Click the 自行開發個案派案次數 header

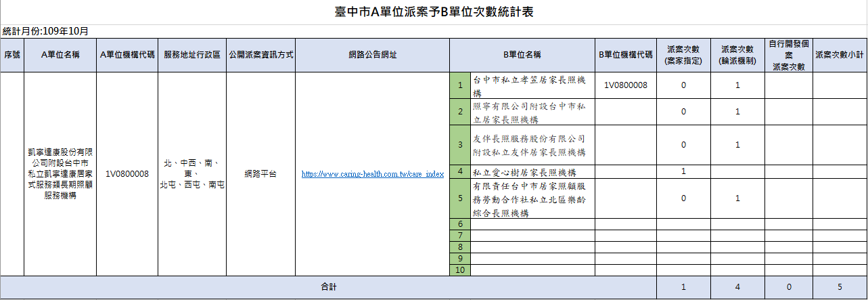coord(789,55)
